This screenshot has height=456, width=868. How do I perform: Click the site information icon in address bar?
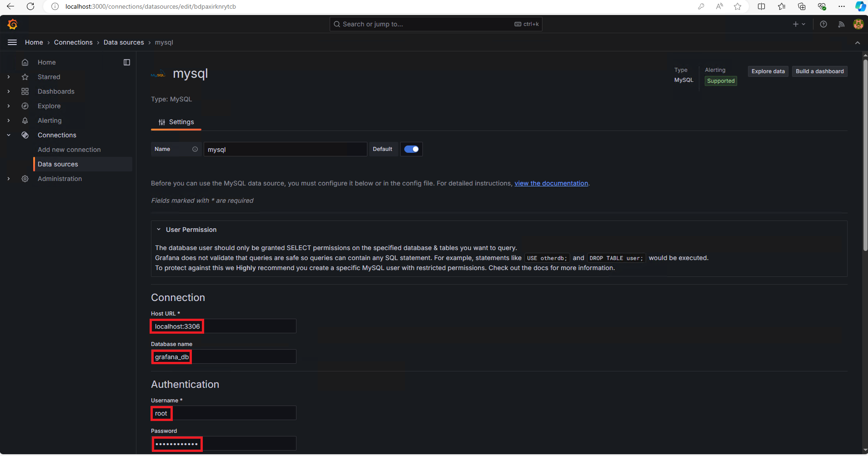[55, 6]
